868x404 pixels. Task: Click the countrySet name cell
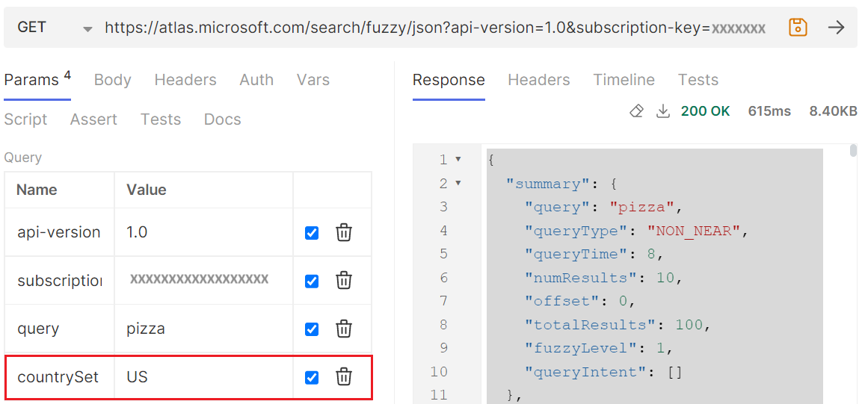[x=59, y=377]
